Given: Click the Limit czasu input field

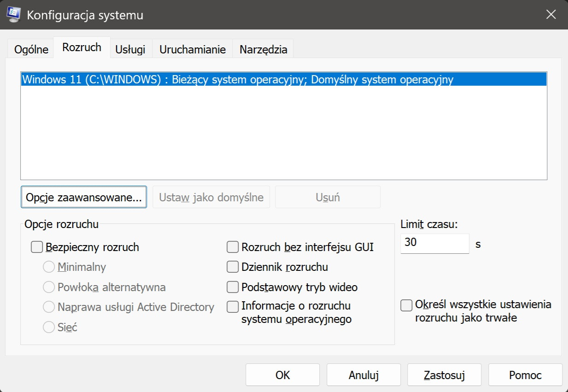Looking at the screenshot, I should click(x=434, y=243).
